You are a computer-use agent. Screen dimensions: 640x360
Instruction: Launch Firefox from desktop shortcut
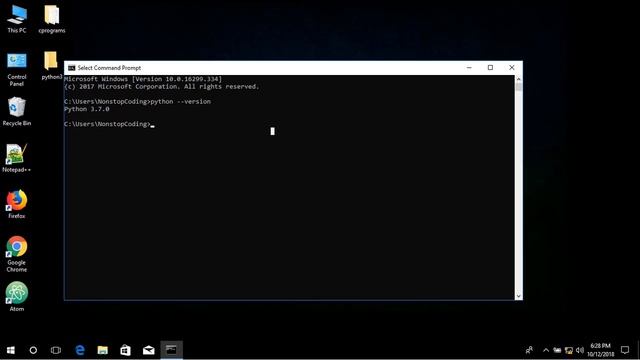[17, 204]
